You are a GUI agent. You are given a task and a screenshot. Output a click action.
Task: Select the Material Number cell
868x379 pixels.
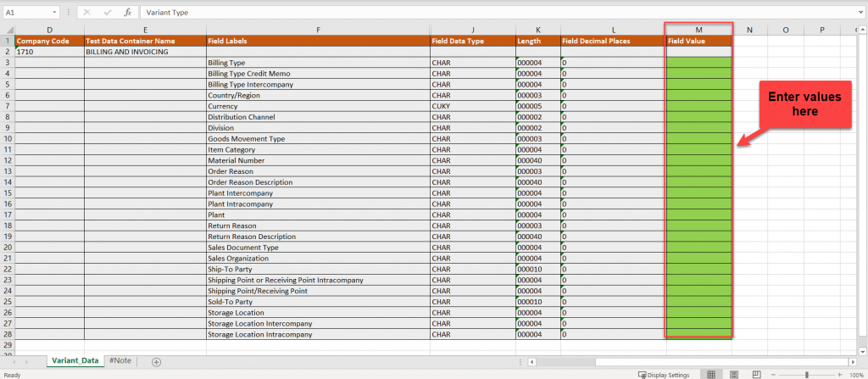319,160
